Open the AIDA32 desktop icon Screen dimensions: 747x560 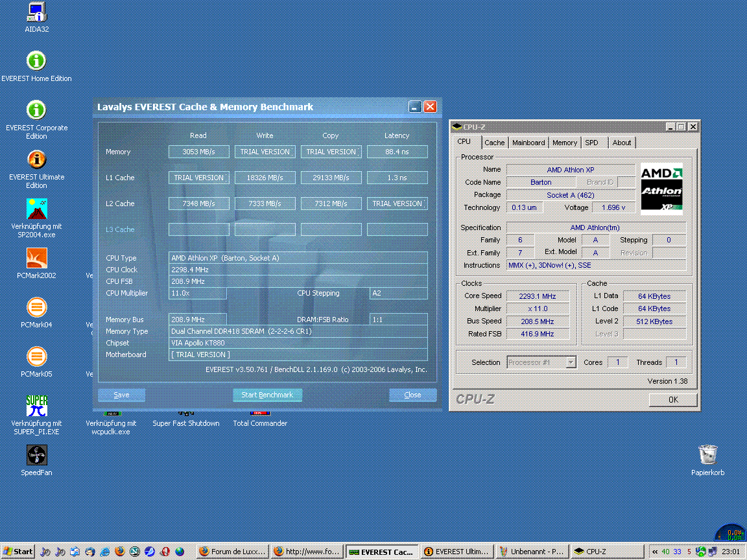36,12
